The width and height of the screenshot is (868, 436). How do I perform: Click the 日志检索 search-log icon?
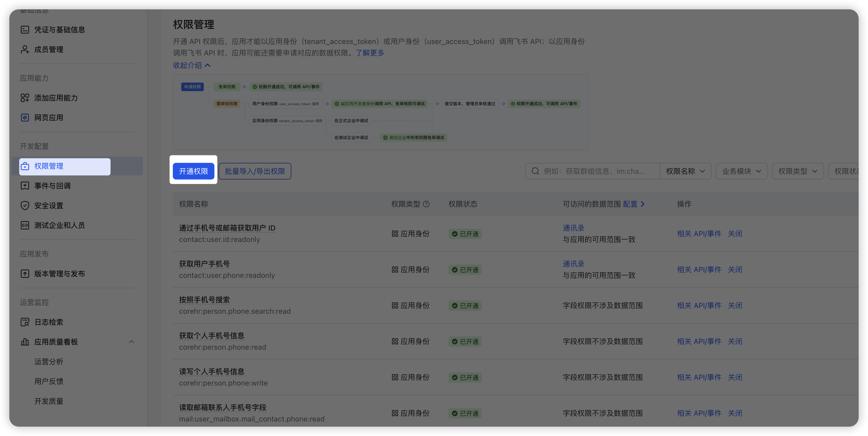tap(25, 322)
